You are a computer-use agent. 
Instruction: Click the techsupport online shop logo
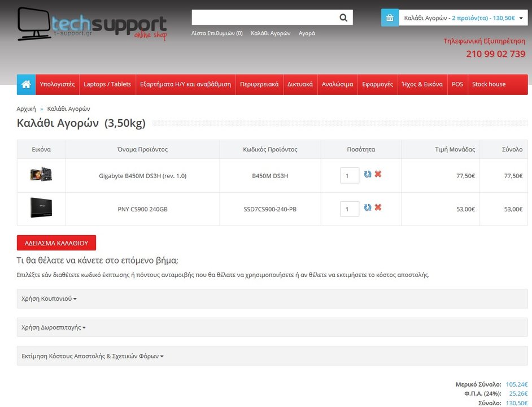92,24
